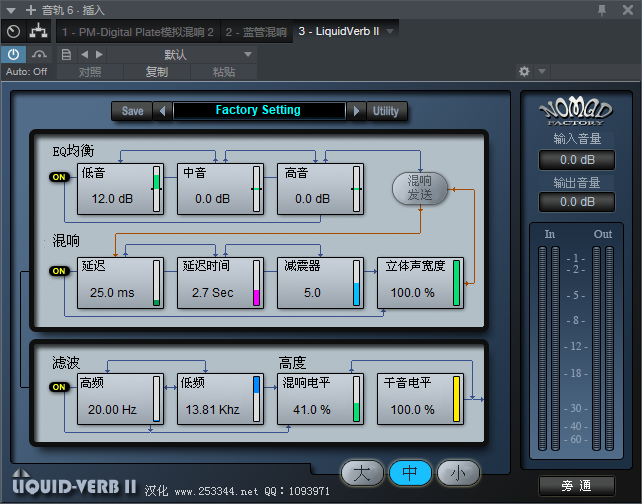Click the circular compare knob icon
Viewport: 642px width, 504px height.
pyautogui.click(x=14, y=32)
